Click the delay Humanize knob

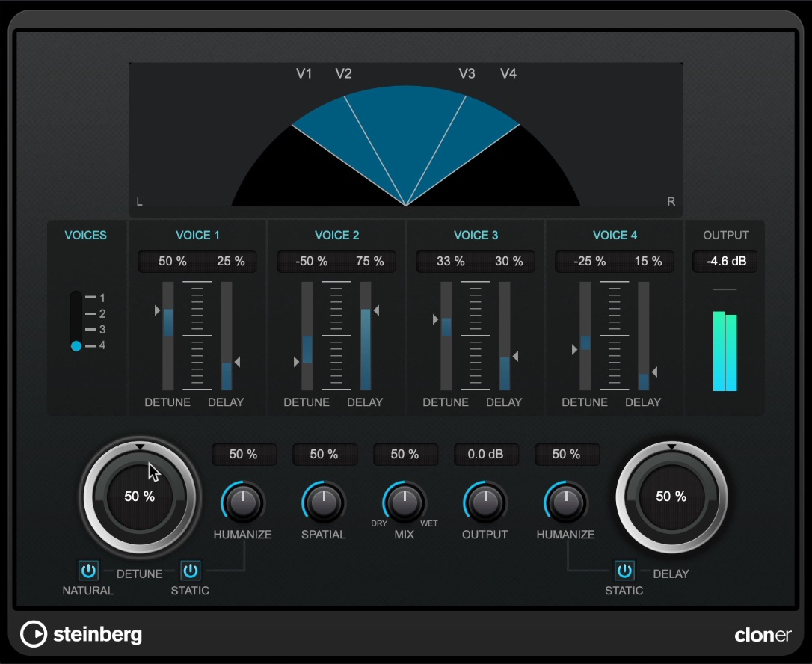(x=566, y=503)
